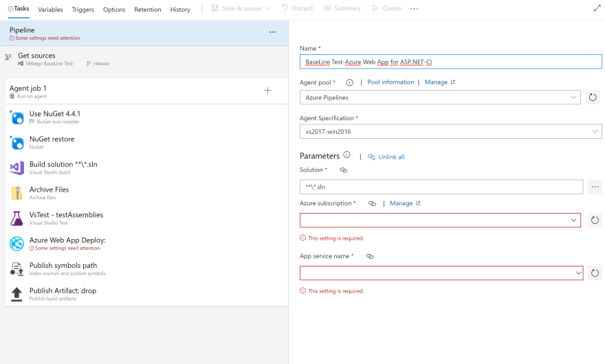This screenshot has width=605, height=364.
Task: Switch to the Variables tab
Action: pos(50,9)
